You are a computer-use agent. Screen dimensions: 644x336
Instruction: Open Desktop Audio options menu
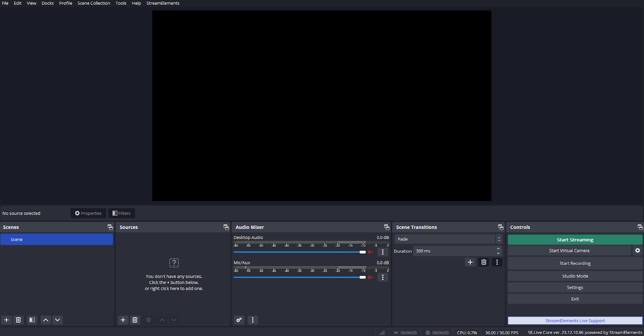click(383, 252)
